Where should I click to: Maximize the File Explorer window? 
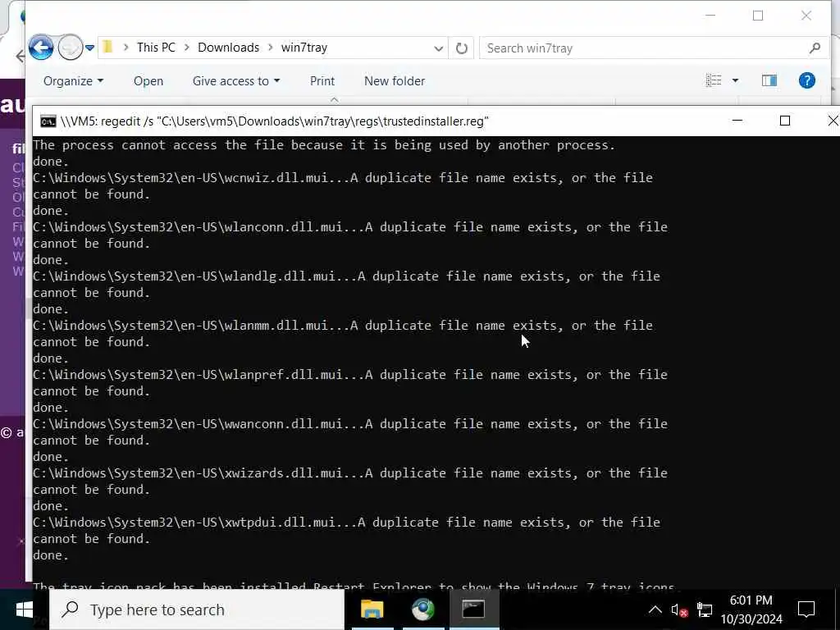[x=758, y=16]
